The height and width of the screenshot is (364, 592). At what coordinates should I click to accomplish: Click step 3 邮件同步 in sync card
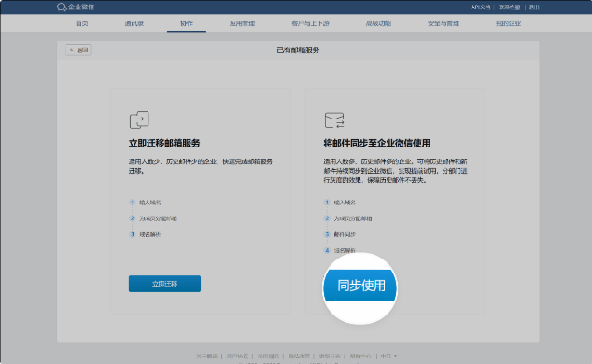[345, 234]
